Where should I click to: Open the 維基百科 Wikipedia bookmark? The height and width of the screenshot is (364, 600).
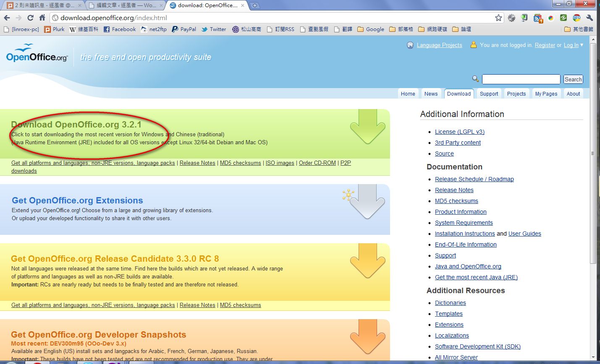coord(84,29)
